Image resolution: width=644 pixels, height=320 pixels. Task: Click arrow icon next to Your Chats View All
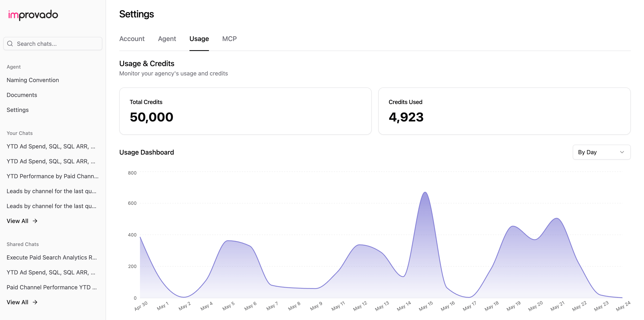point(35,221)
